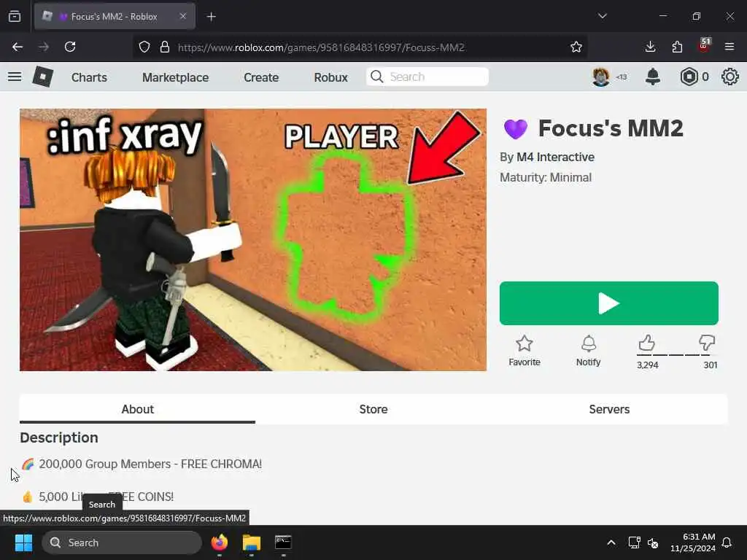The width and height of the screenshot is (747, 560).
Task: Open the Robux balance icon
Action: pos(689,77)
